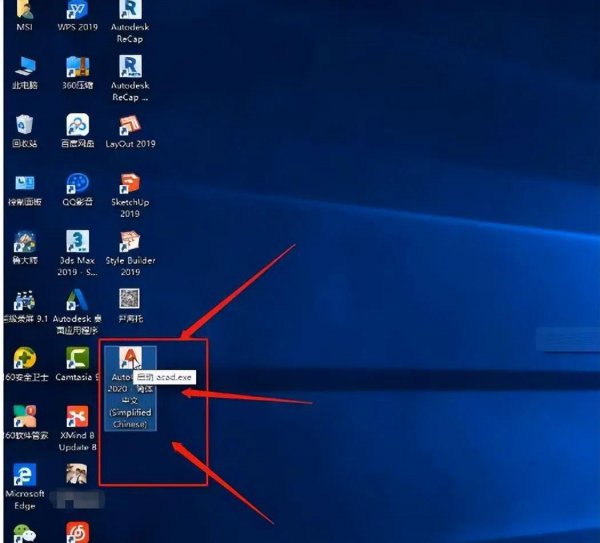This screenshot has height=543, width=600.
Task: Click the QR code image file
Action: click(x=130, y=299)
